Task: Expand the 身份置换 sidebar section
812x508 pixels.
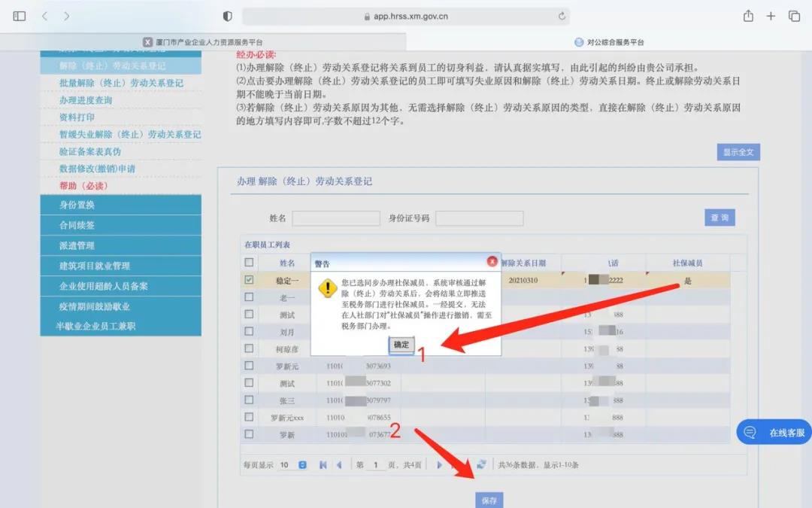Action: pos(120,205)
